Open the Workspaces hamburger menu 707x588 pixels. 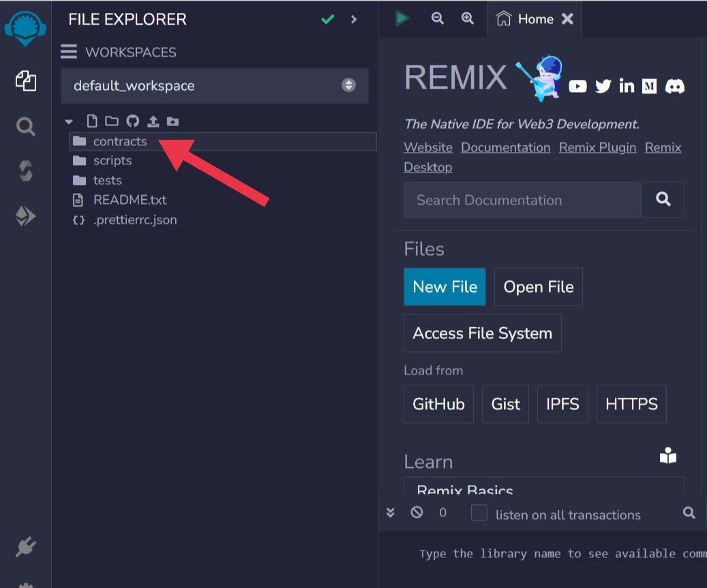69,52
